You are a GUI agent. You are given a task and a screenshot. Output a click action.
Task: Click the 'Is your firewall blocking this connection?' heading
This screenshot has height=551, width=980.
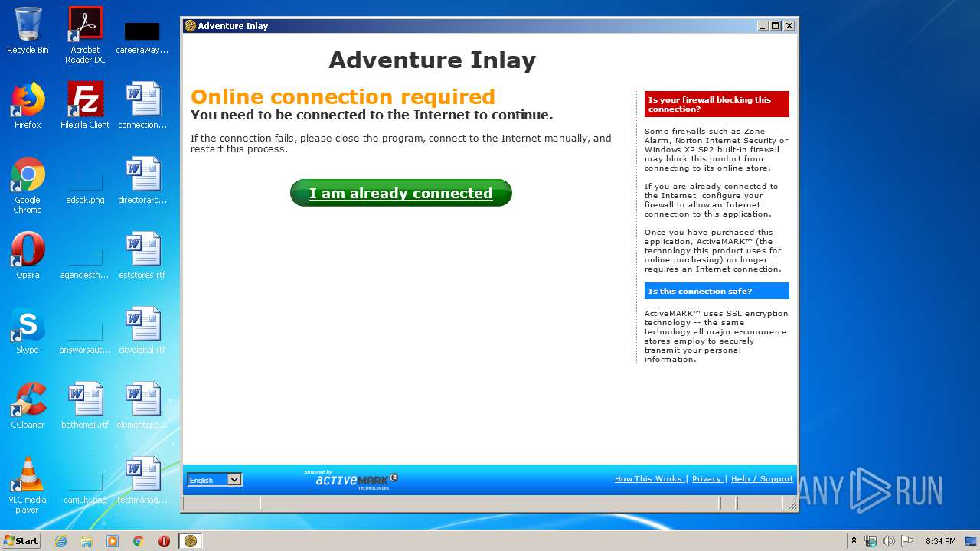[717, 104]
